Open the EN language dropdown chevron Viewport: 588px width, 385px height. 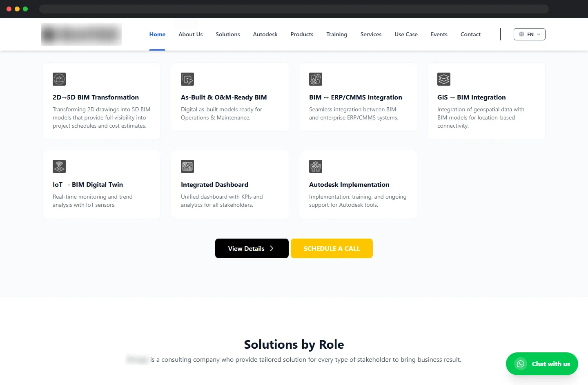click(x=539, y=34)
